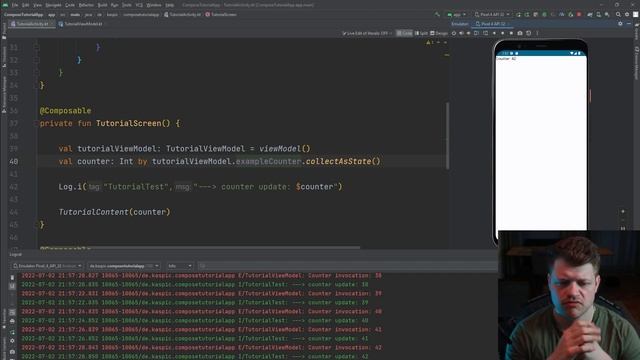This screenshot has height=360, width=640.
Task: Click the emulator Power button icon
Action: 454,33
